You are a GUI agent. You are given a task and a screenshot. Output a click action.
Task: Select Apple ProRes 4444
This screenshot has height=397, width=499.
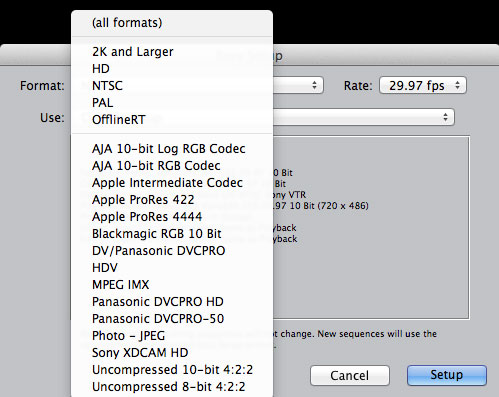(x=172, y=217)
